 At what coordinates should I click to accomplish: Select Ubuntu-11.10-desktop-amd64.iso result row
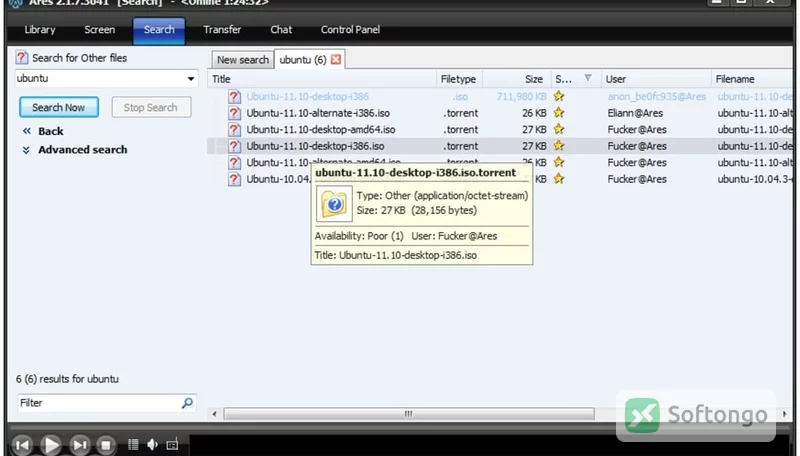click(x=500, y=130)
